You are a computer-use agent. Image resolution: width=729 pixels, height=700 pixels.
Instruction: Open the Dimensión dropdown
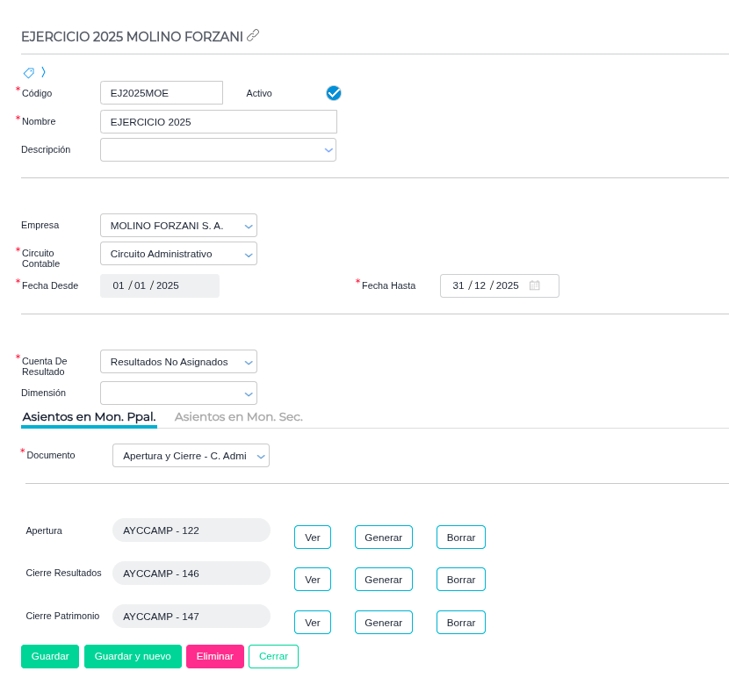tap(249, 393)
